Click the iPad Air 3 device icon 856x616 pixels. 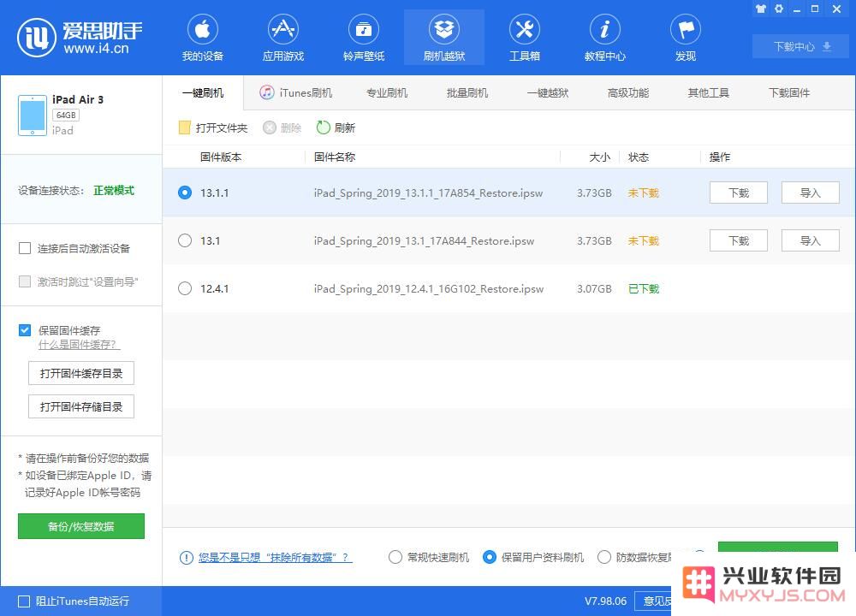pyautogui.click(x=33, y=115)
